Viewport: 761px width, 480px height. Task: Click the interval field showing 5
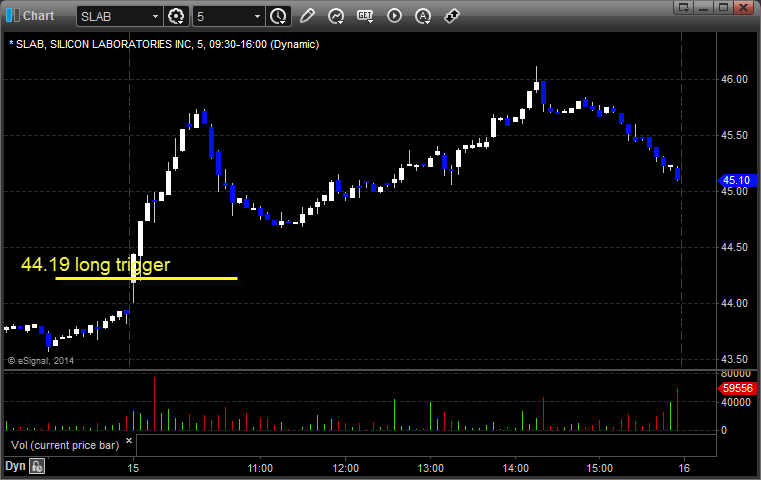[x=223, y=17]
